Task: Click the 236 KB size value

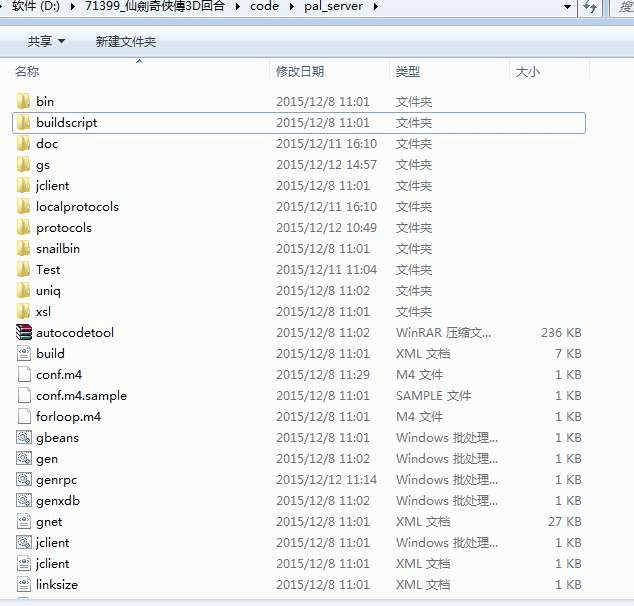Action: point(561,332)
